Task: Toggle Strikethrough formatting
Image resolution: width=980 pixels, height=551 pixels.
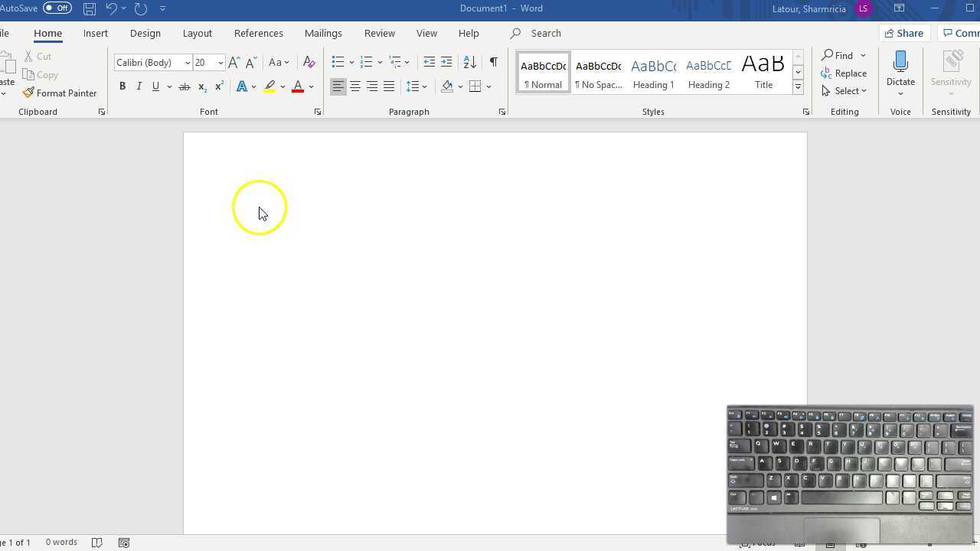Action: (185, 86)
